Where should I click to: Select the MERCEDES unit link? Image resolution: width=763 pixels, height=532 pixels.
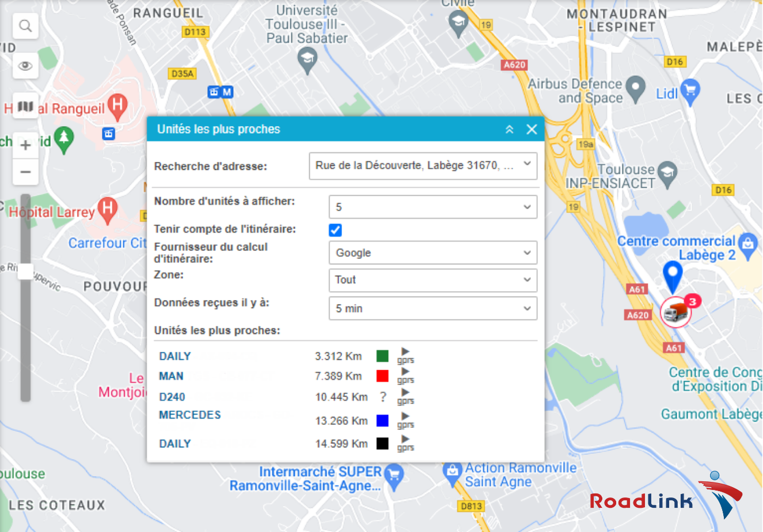pyautogui.click(x=190, y=415)
